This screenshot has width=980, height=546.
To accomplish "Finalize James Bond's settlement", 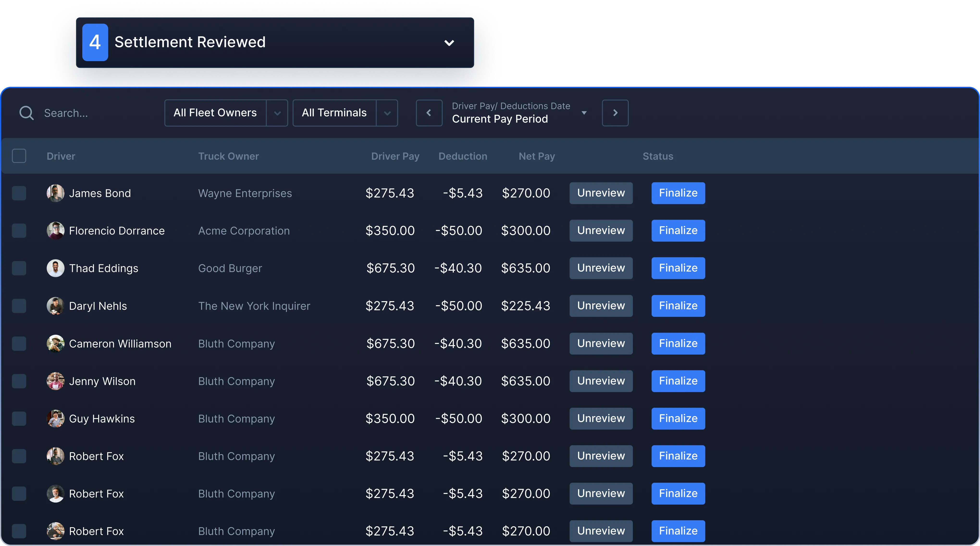I will [678, 193].
